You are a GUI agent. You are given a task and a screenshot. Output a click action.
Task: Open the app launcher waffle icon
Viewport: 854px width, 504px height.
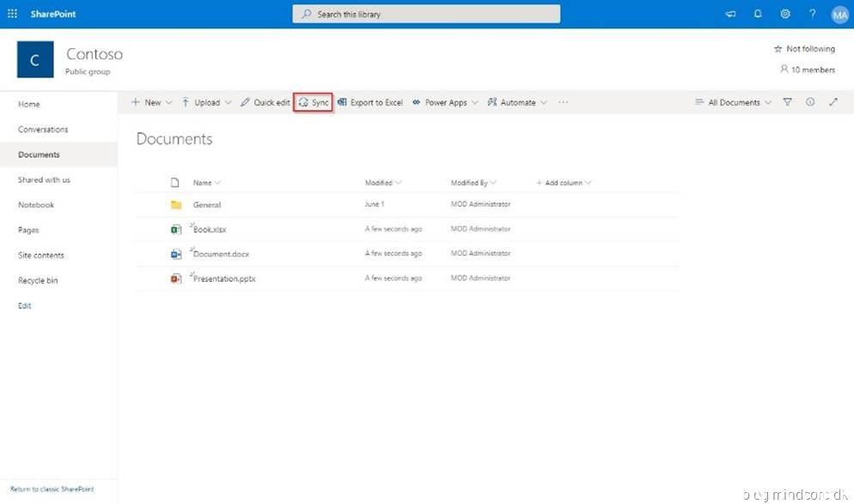(12, 14)
